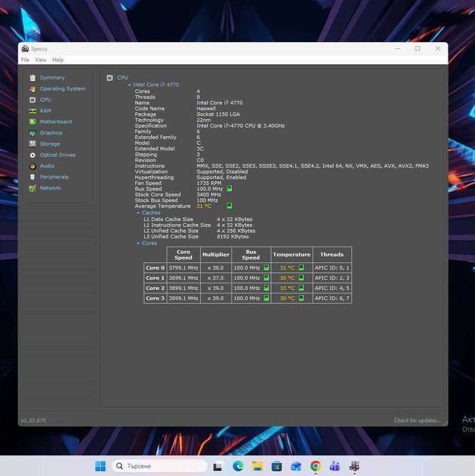Select the Socket 1150 LGA value
Viewport: 475px width, 476px height.
coord(218,114)
